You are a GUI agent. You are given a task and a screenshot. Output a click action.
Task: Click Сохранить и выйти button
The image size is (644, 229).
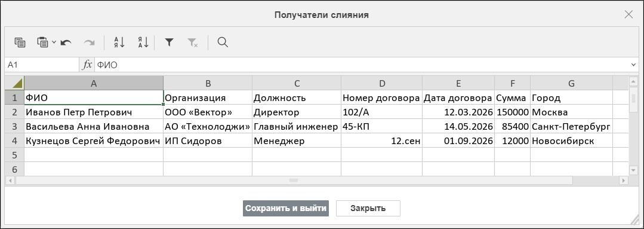[x=285, y=208]
